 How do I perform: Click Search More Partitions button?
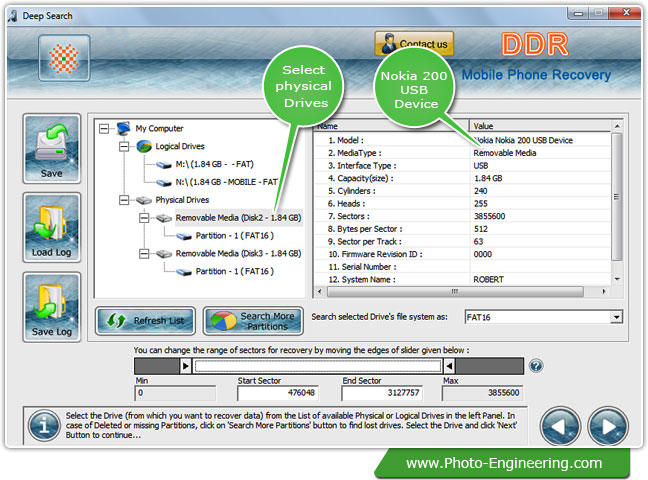point(253,321)
